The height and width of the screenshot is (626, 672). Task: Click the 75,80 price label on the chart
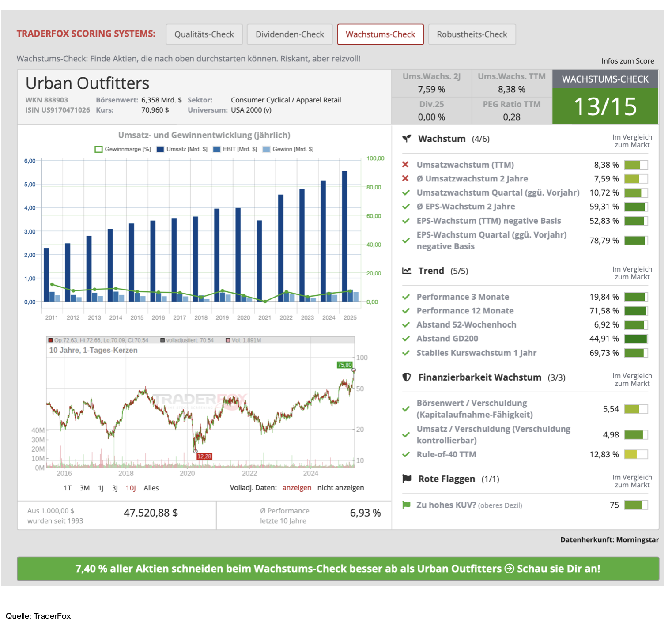click(x=345, y=365)
